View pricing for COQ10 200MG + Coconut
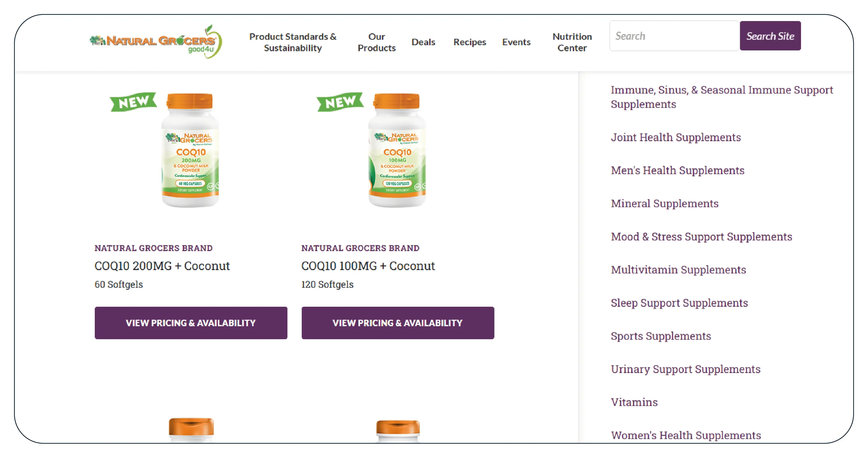Screen dimensions: 868x458 tap(191, 323)
